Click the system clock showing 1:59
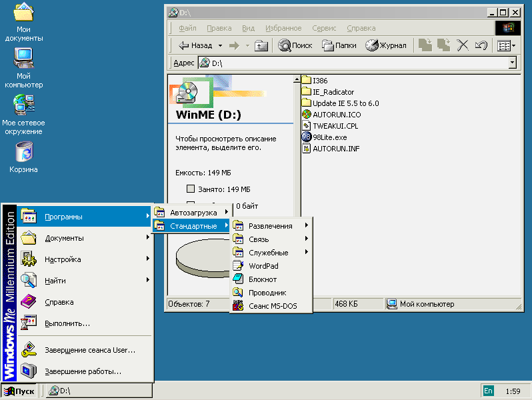Screen dimensions: 532x400 [513, 391]
